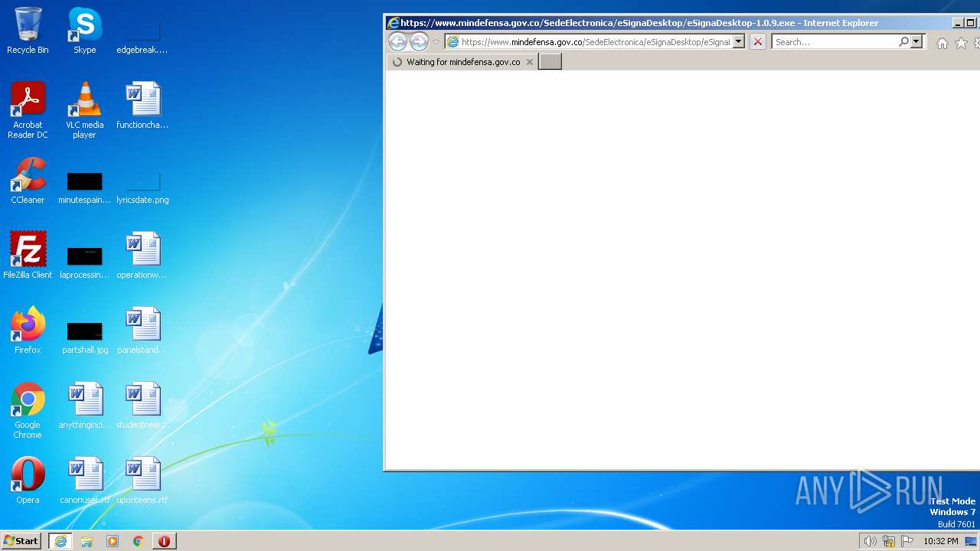This screenshot has height=551, width=980.
Task: Launch Skype from the desktop
Action: 84,31
